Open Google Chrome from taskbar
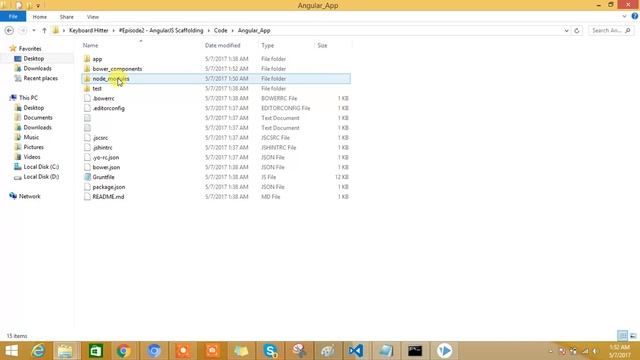This screenshot has height=360, width=640. click(x=123, y=351)
